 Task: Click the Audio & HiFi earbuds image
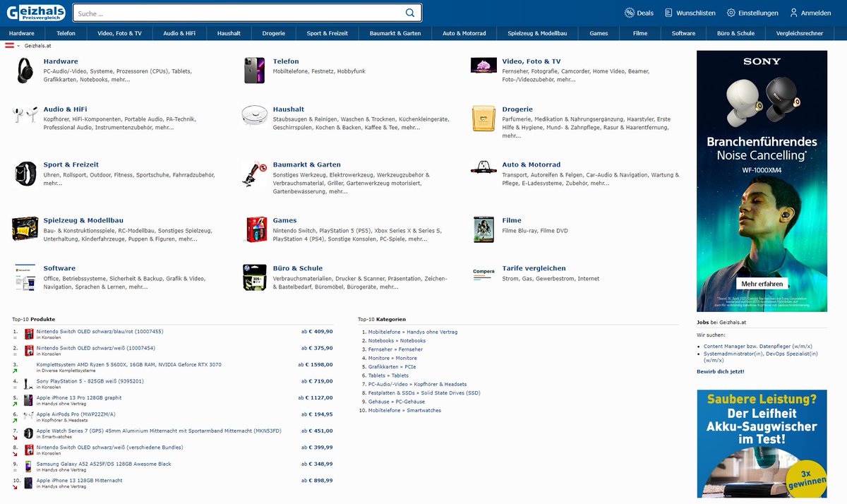click(25, 115)
